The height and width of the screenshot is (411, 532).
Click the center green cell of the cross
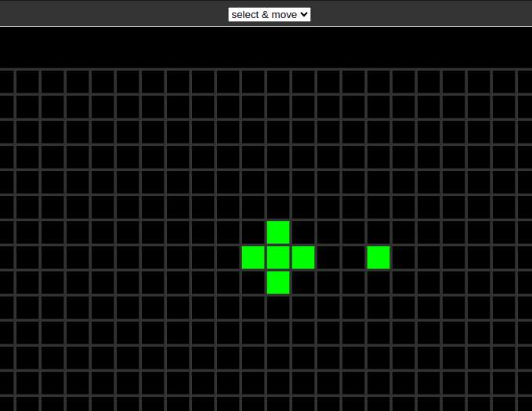[278, 257]
